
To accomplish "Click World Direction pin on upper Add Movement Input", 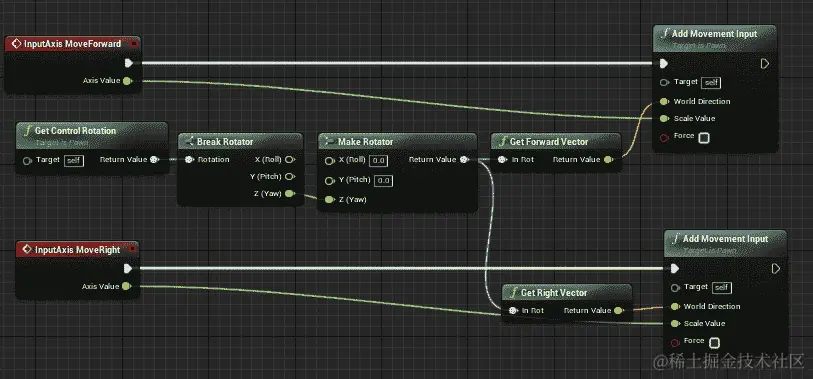I will click(x=664, y=102).
